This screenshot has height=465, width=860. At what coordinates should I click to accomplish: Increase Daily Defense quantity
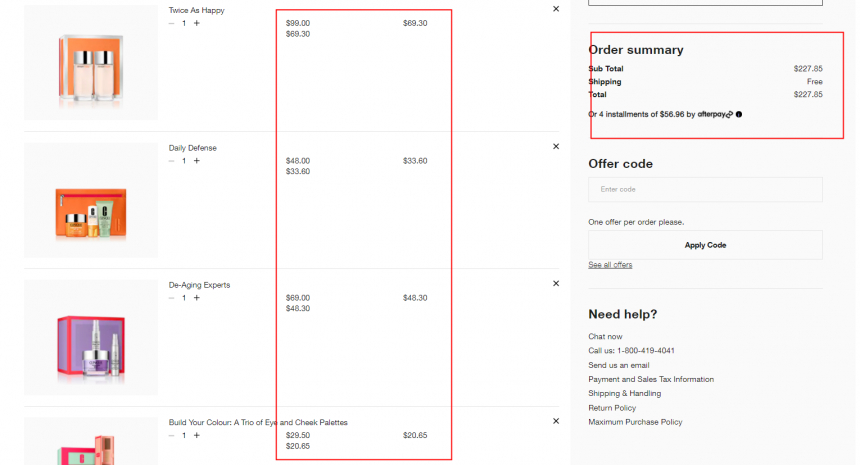click(197, 161)
